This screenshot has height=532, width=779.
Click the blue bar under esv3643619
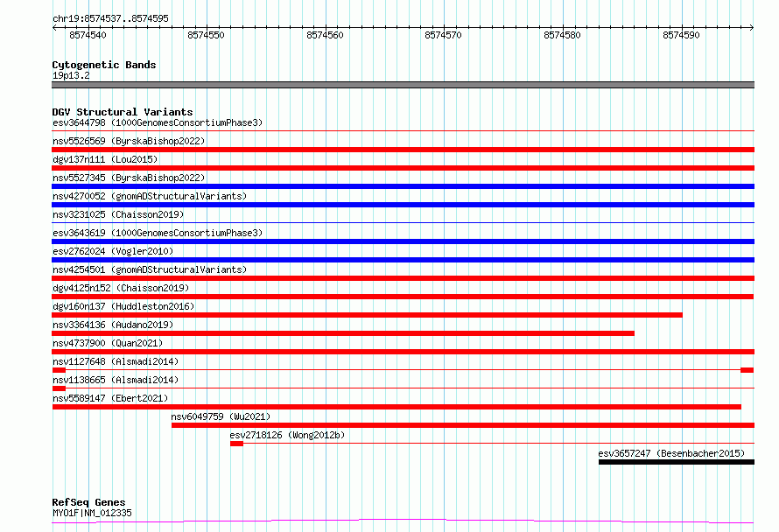tap(403, 241)
